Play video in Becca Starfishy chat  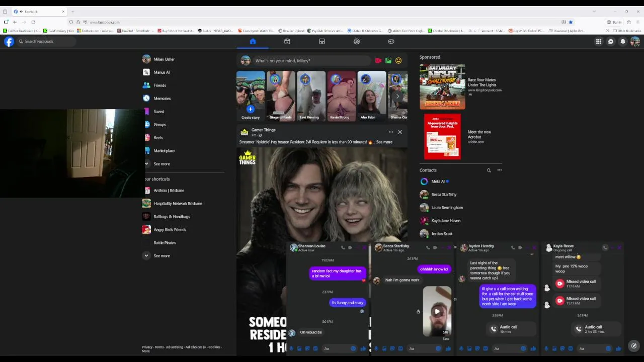(437, 312)
